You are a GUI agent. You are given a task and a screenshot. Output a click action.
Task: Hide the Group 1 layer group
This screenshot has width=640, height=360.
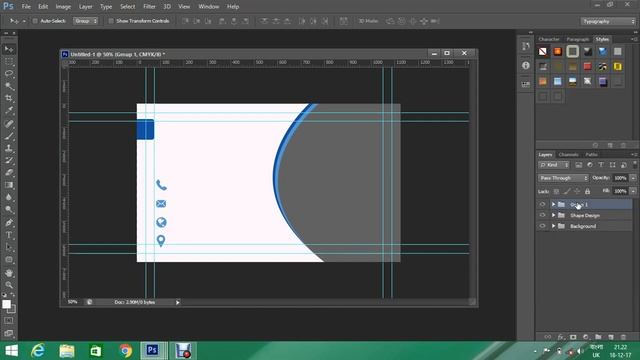542,204
